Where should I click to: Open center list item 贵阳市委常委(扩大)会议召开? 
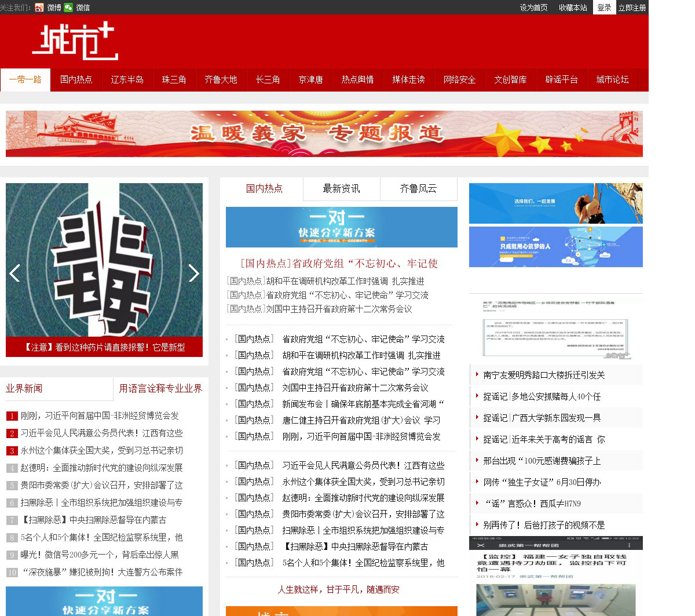[x=363, y=514]
